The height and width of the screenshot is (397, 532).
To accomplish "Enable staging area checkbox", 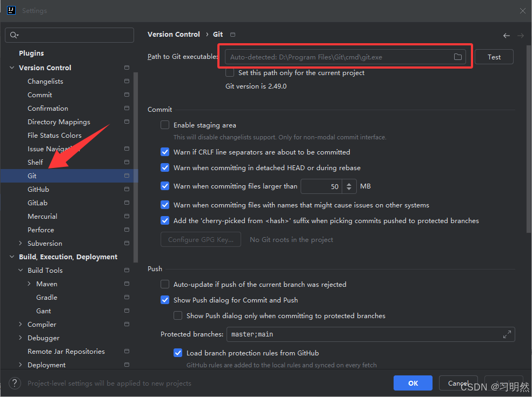I will tap(165, 125).
